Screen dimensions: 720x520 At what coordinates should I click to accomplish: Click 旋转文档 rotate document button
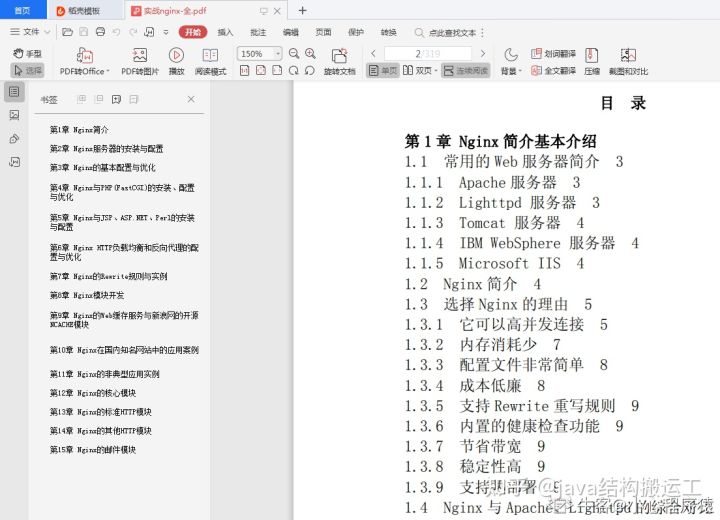point(339,61)
